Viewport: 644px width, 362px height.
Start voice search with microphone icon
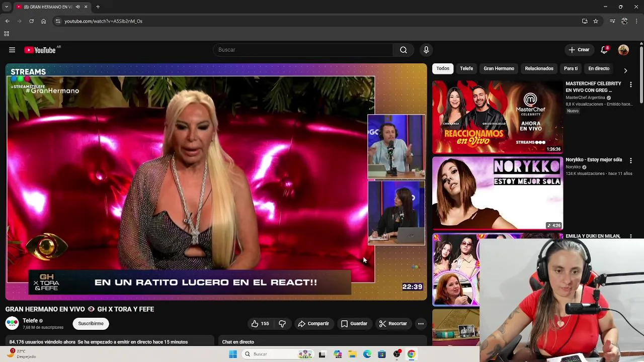[426, 50]
